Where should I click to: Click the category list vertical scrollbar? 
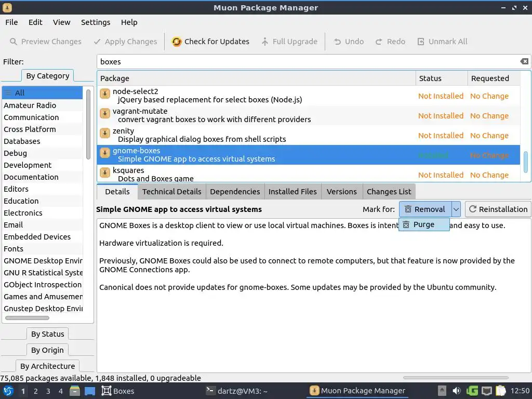coord(88,124)
